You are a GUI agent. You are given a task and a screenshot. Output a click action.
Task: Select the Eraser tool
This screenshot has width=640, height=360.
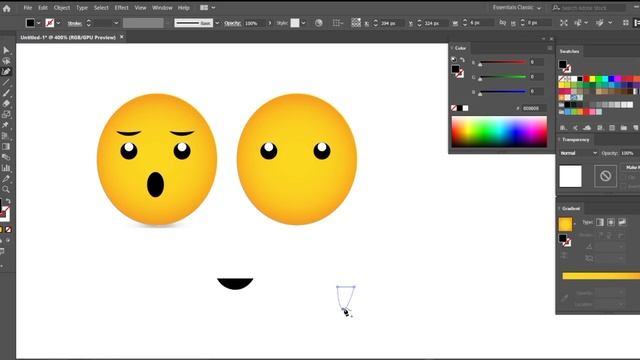(6, 104)
